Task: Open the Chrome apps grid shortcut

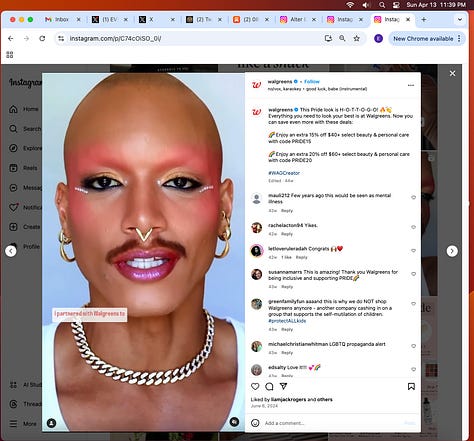Action: coord(10,54)
